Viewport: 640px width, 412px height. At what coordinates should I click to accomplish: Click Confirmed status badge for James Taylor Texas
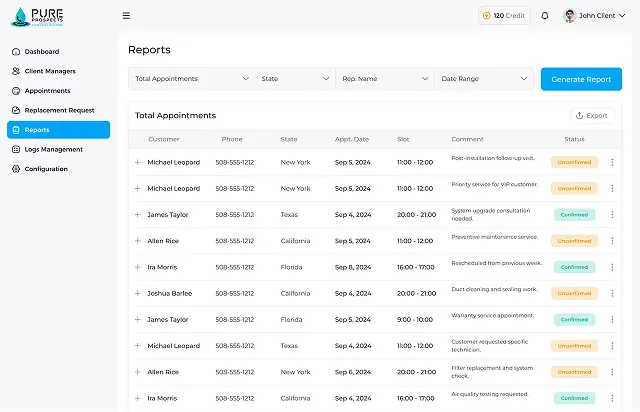tap(574, 214)
